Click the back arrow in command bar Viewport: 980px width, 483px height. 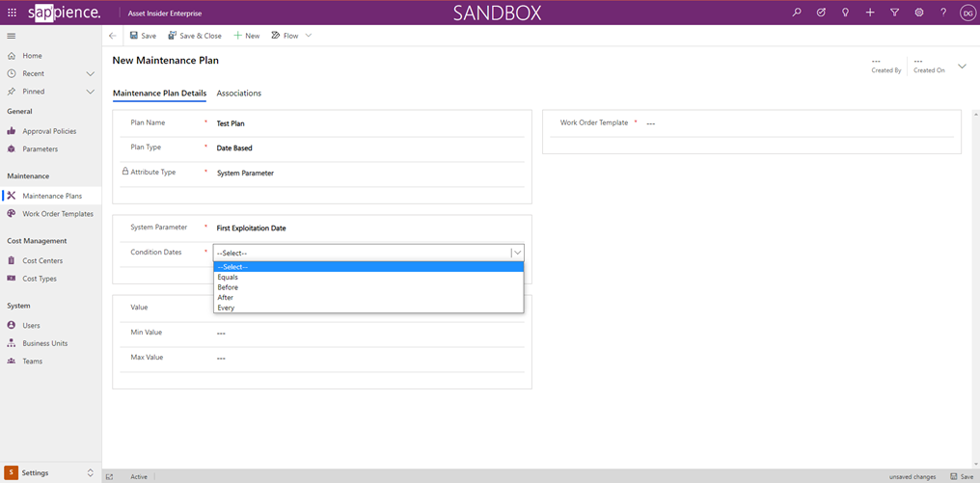pos(113,36)
